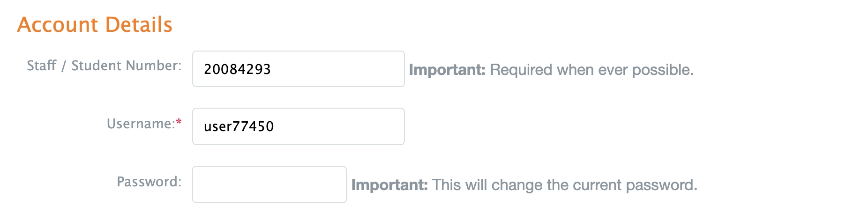Place cursor on the 20084293 value
This screenshot has width=868, height=221.
tap(237, 69)
